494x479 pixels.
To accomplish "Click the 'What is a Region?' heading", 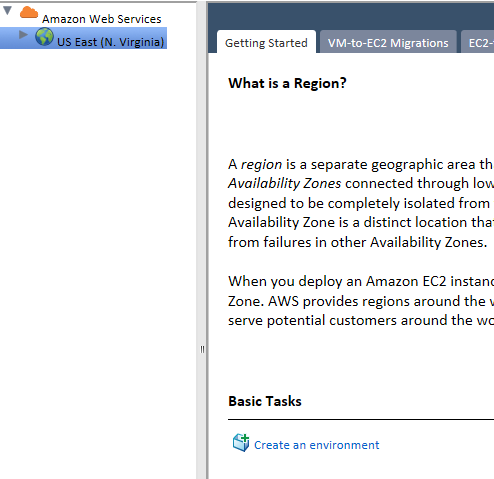I will click(287, 83).
